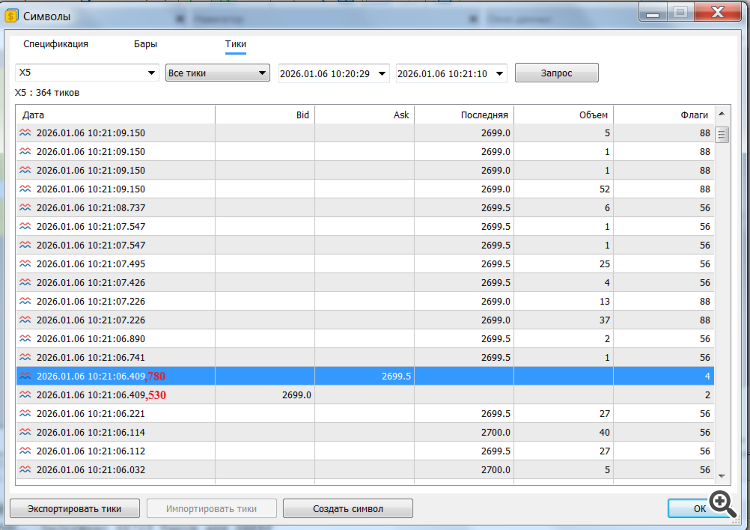Click last price 2700.0 of row 10:21:06.032
The width and height of the screenshot is (750, 530).
pyautogui.click(x=496, y=470)
